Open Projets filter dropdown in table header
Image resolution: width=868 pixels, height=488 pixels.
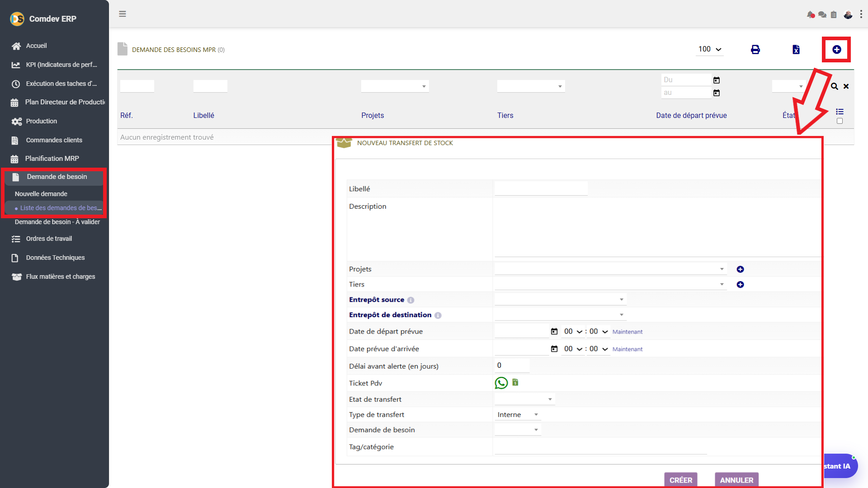[395, 86]
